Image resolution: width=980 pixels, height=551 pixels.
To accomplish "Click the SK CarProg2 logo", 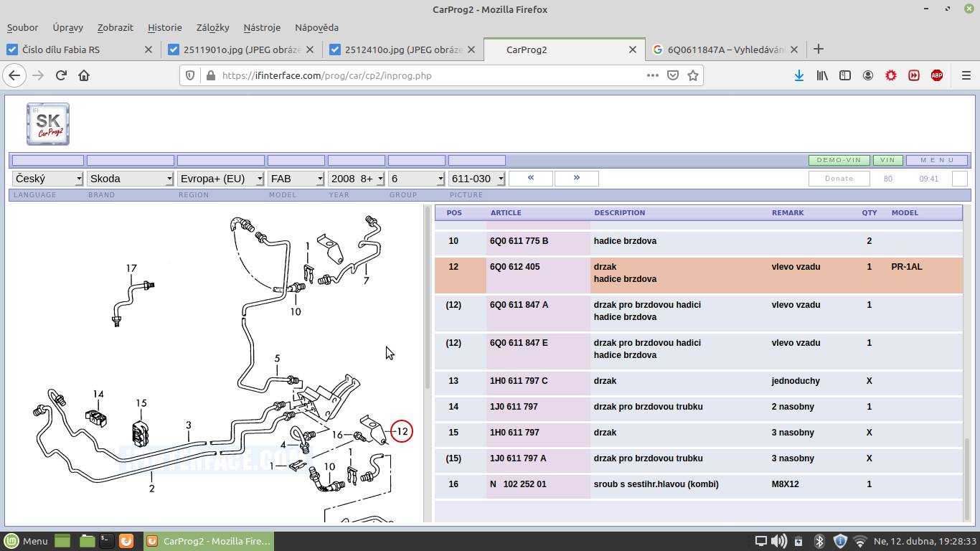I will click(x=48, y=124).
